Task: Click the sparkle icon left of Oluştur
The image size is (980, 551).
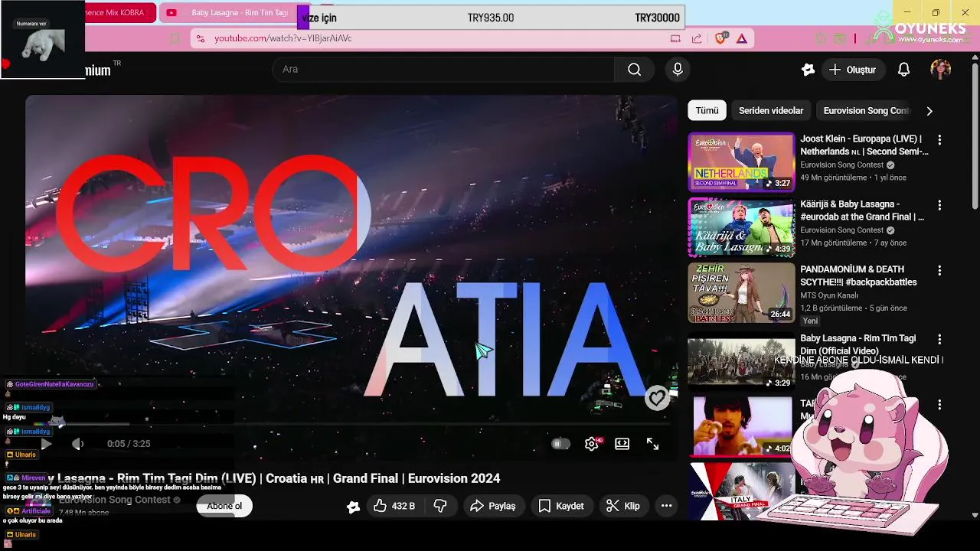Action: (x=808, y=70)
